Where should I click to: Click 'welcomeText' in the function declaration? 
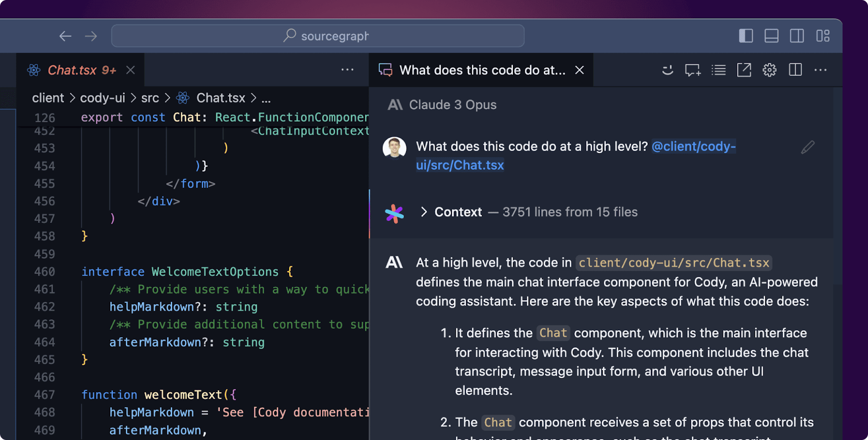183,395
